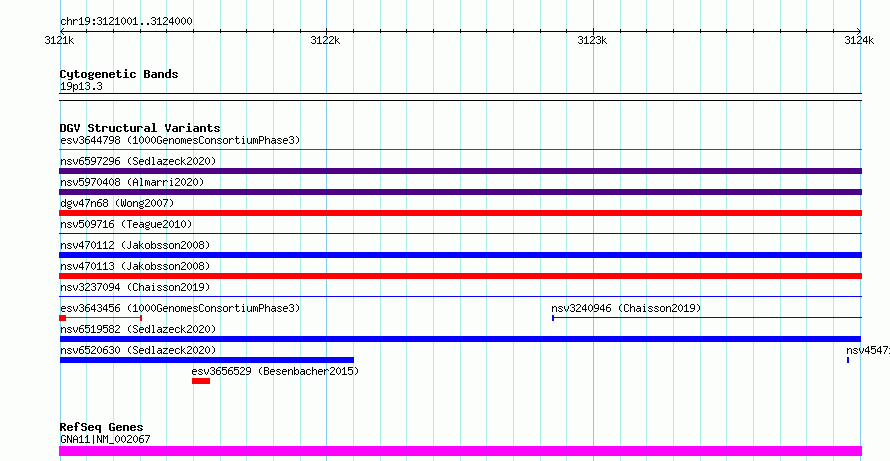Viewport: 890px width, 461px height.
Task: Select the nsv5970408 Almarri2020 purple bar
Action: [x=460, y=192]
